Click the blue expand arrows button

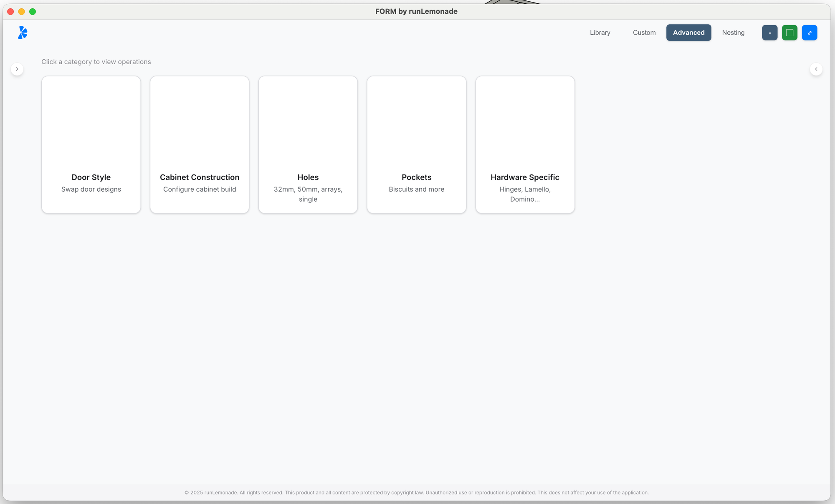pyautogui.click(x=809, y=33)
